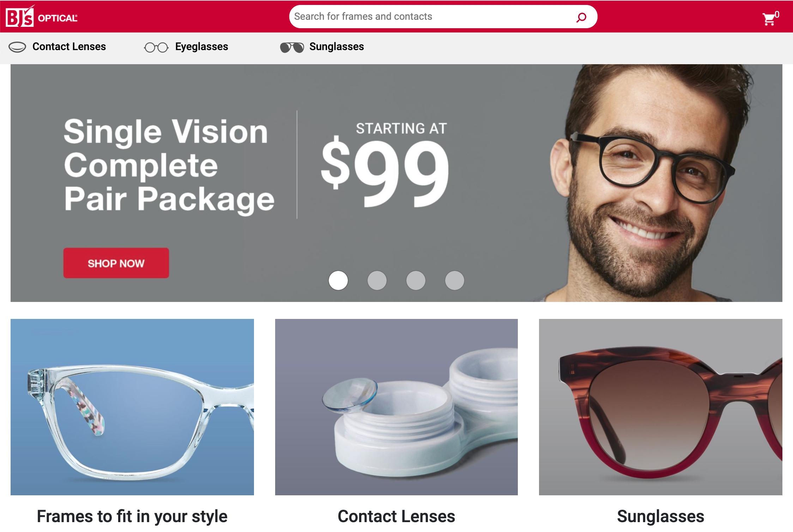Image resolution: width=793 pixels, height=532 pixels.
Task: Open the Sunglasses navigation menu
Action: click(x=337, y=47)
